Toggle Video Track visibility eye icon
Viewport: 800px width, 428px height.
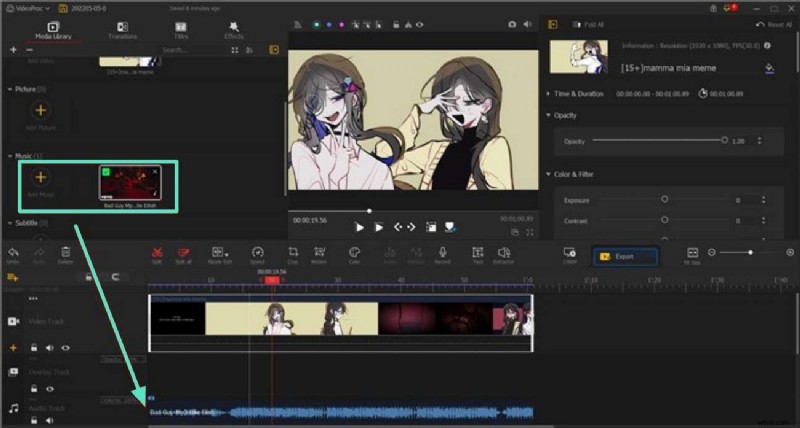click(66, 348)
